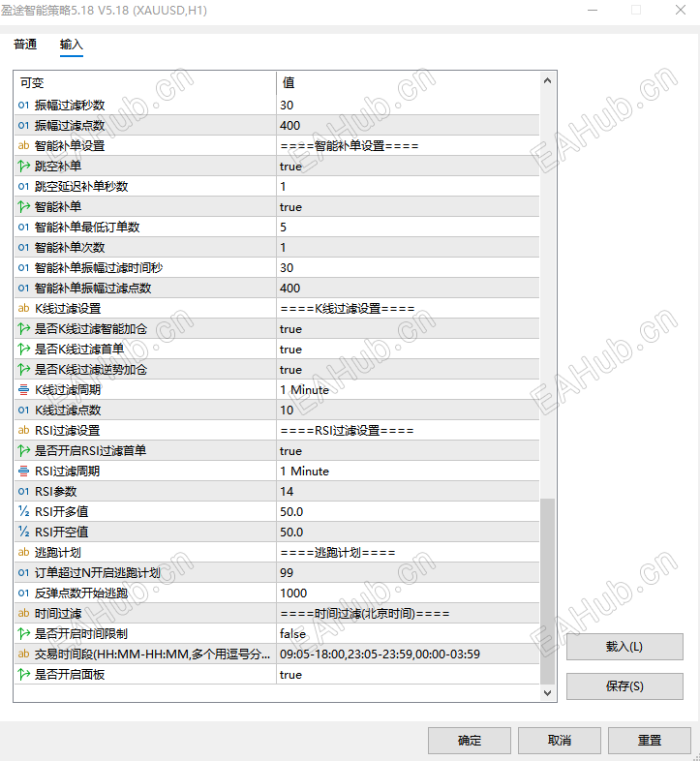Viewport: 700px width, 761px height.
Task: Click double icon of RSI开空值 row
Action: pyautogui.click(x=23, y=532)
